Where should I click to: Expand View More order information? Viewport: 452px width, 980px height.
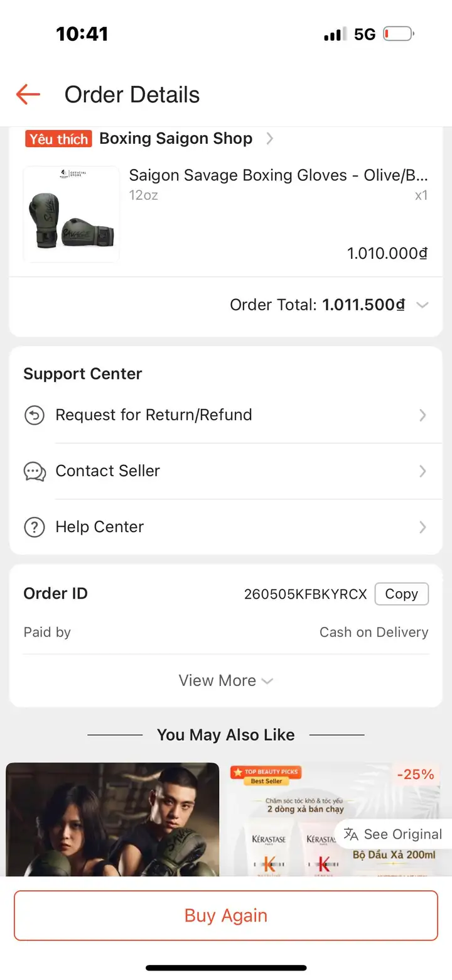pos(226,681)
